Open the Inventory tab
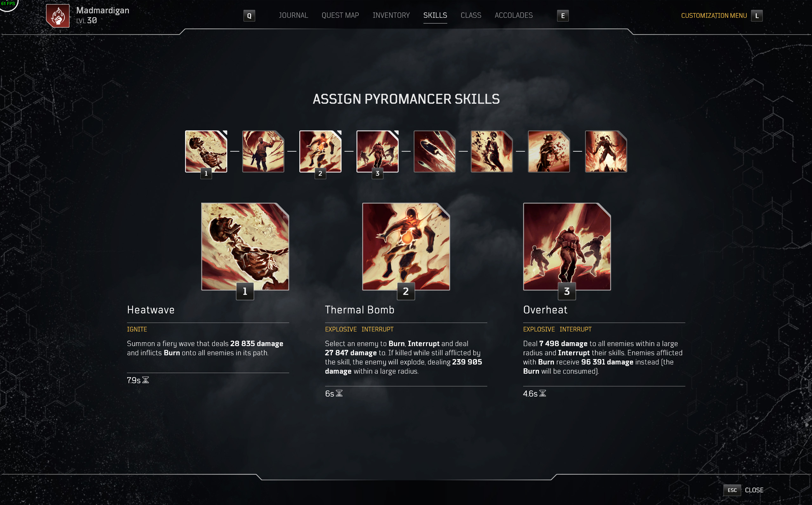This screenshot has width=812, height=505. [x=391, y=15]
